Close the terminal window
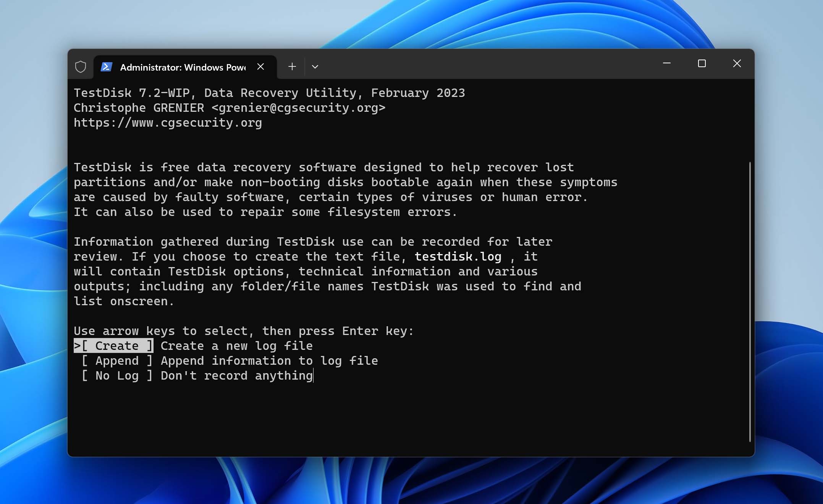This screenshot has height=504, width=823. pos(737,63)
